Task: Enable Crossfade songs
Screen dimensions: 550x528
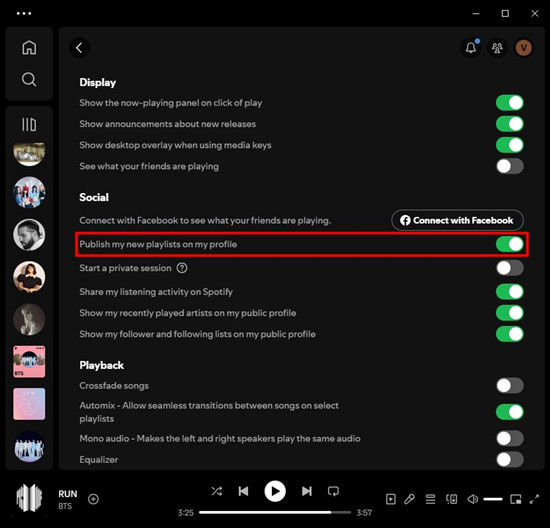Action: click(x=510, y=386)
